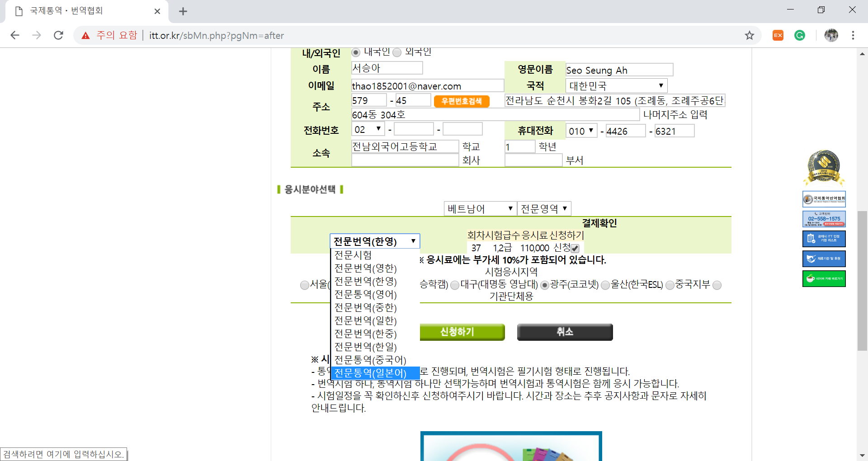Open the Grammarly extension icon

[800, 35]
